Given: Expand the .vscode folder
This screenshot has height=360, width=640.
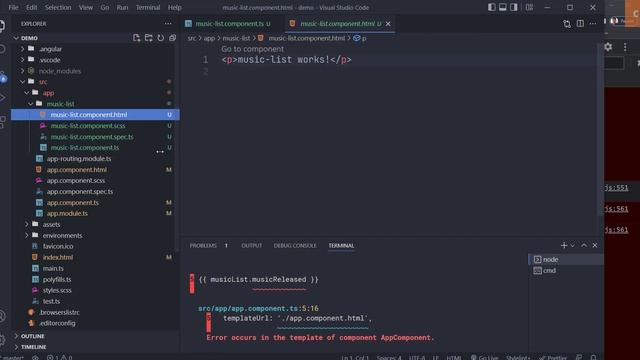Looking at the screenshot, I should pos(23,60).
